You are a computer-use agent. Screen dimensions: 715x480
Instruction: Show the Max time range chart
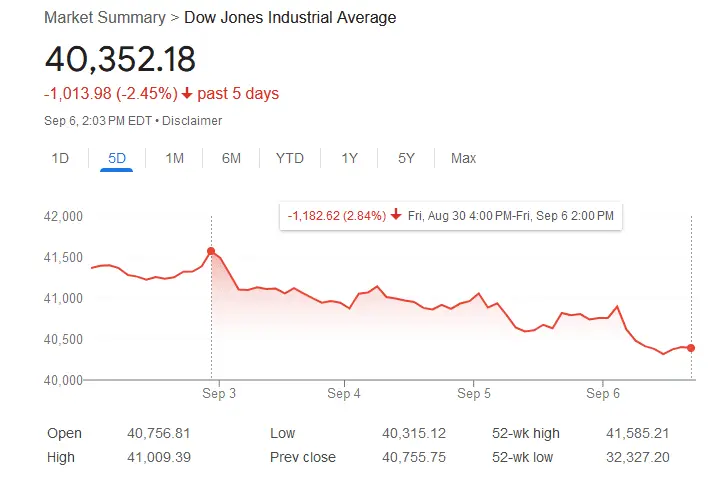point(463,158)
